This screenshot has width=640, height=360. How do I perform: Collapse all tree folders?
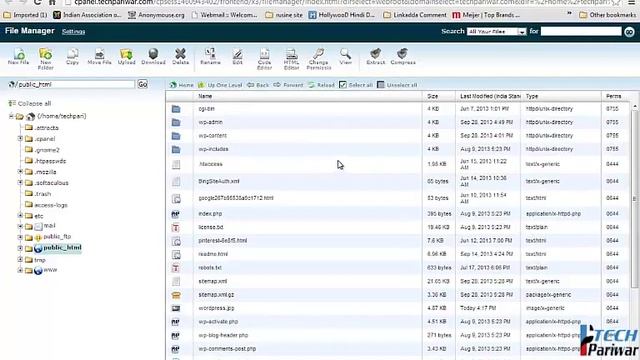click(x=30, y=104)
